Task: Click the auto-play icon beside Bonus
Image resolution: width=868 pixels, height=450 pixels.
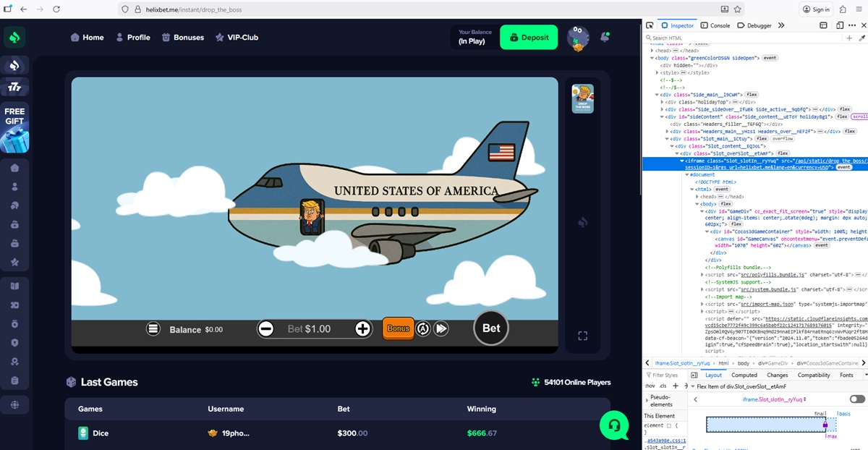Action: [423, 328]
